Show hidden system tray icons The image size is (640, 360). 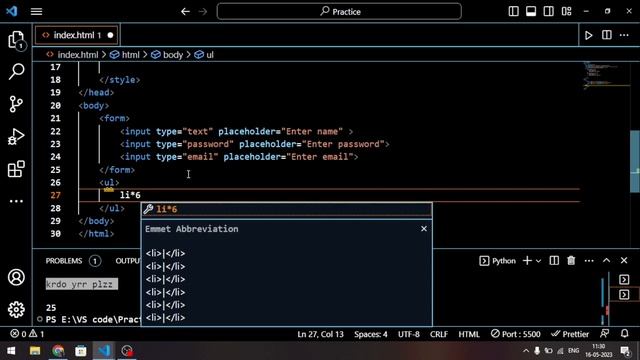526,351
